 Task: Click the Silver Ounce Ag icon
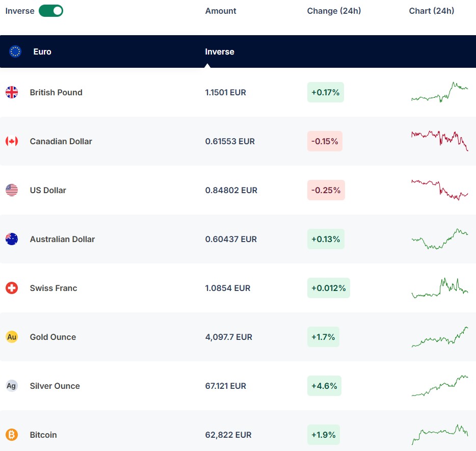12,386
